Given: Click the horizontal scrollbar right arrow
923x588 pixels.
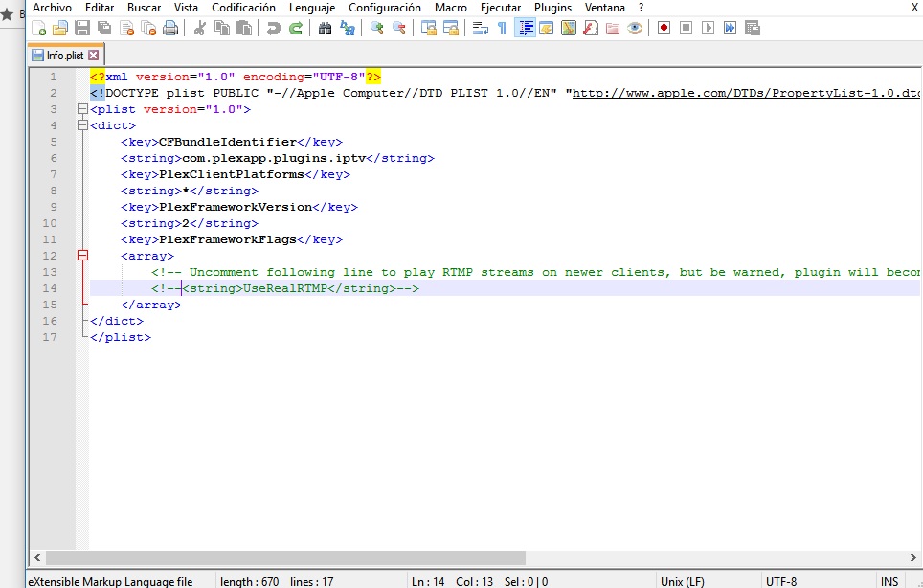Looking at the screenshot, I should click(913, 556).
